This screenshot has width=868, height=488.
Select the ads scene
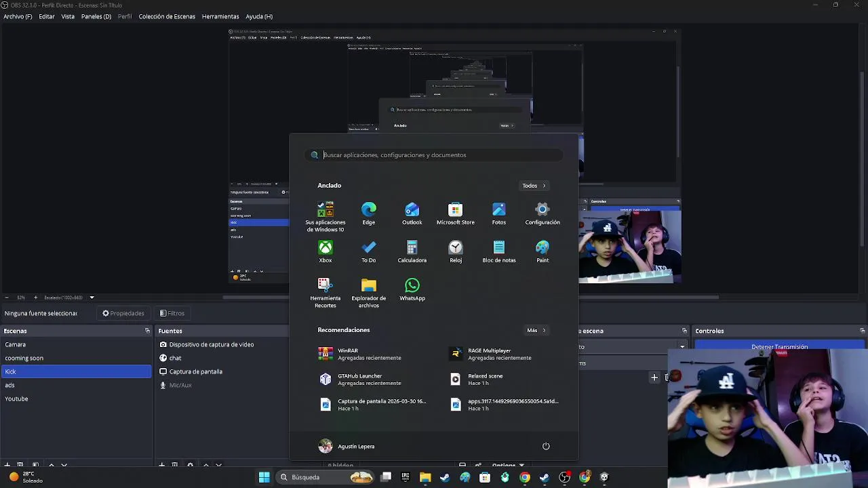coord(77,385)
